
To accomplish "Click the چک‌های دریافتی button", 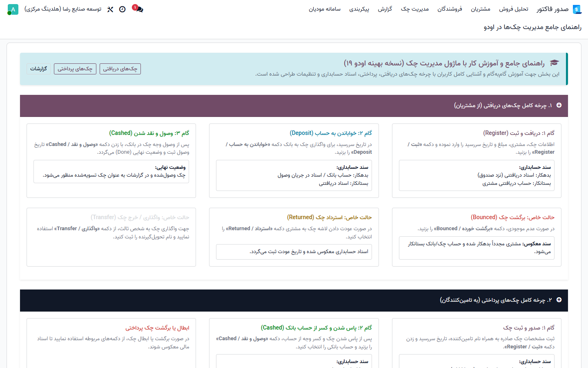I will click(x=120, y=69).
